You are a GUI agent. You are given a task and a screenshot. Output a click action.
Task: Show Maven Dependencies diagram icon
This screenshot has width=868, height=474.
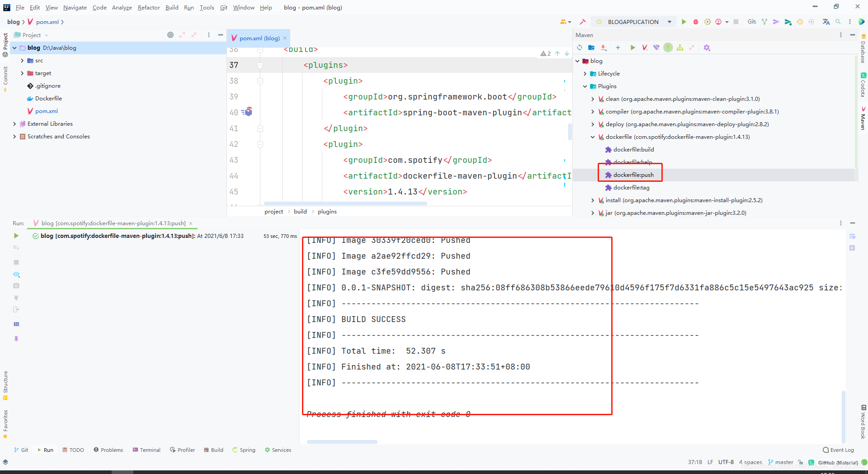click(680, 47)
